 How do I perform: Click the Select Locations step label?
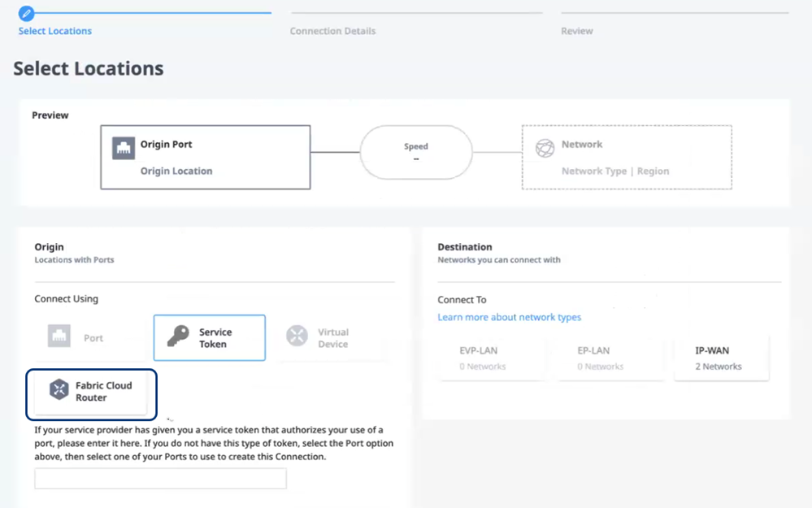coord(55,31)
